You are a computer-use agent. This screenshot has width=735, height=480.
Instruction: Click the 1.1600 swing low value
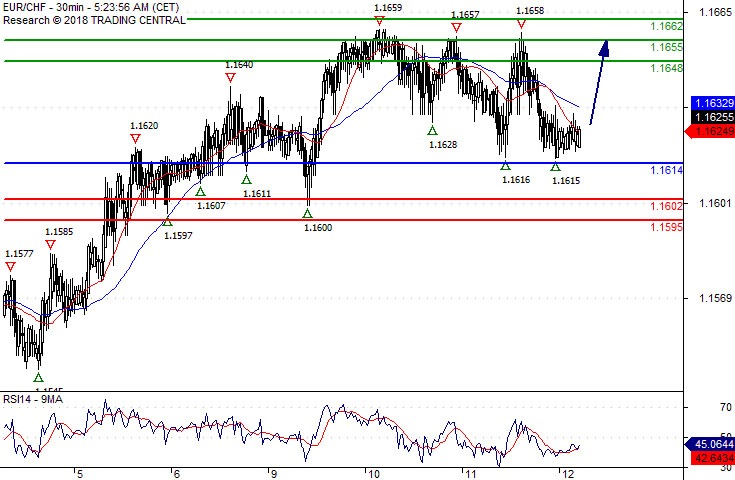point(318,228)
